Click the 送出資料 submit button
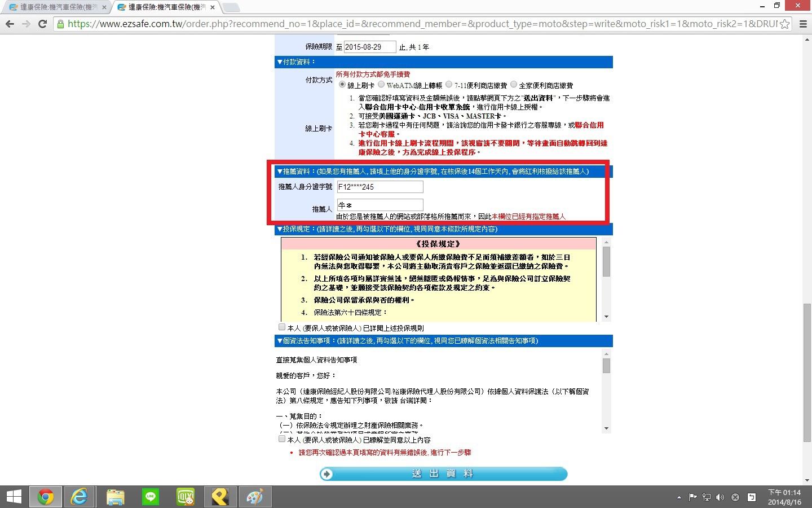This screenshot has width=812, height=508. [x=443, y=474]
